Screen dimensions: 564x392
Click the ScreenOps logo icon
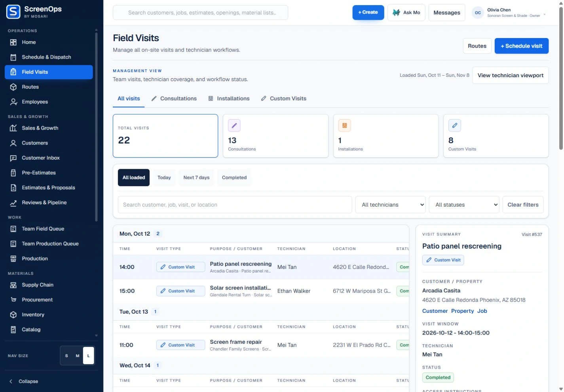13,12
